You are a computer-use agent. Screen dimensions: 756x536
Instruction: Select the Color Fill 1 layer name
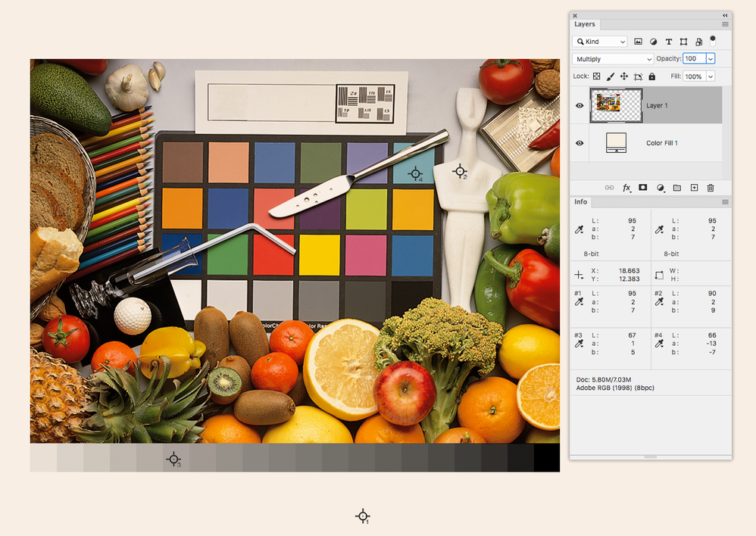pyautogui.click(x=662, y=143)
